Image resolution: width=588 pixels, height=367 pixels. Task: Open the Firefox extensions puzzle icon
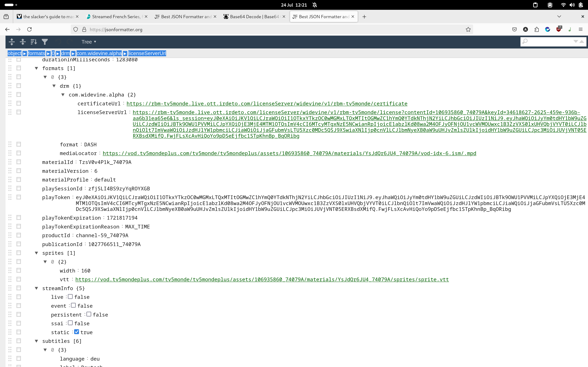537,29
